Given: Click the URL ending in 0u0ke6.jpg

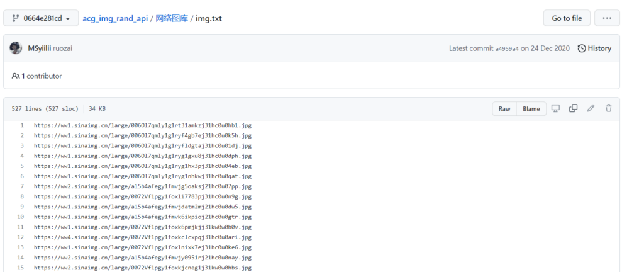Looking at the screenshot, I should coord(143,247).
